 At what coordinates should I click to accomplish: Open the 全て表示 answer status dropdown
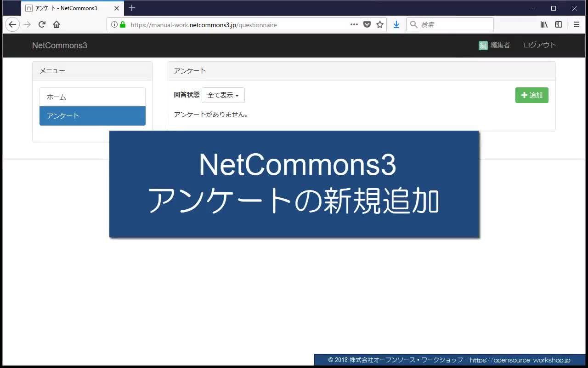(x=223, y=95)
